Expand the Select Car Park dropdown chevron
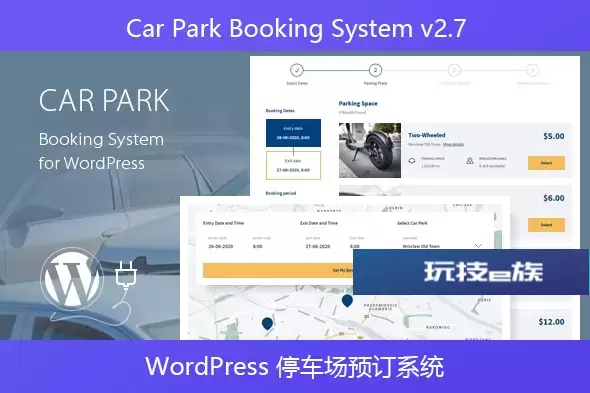This screenshot has height=393, width=590. point(478,246)
